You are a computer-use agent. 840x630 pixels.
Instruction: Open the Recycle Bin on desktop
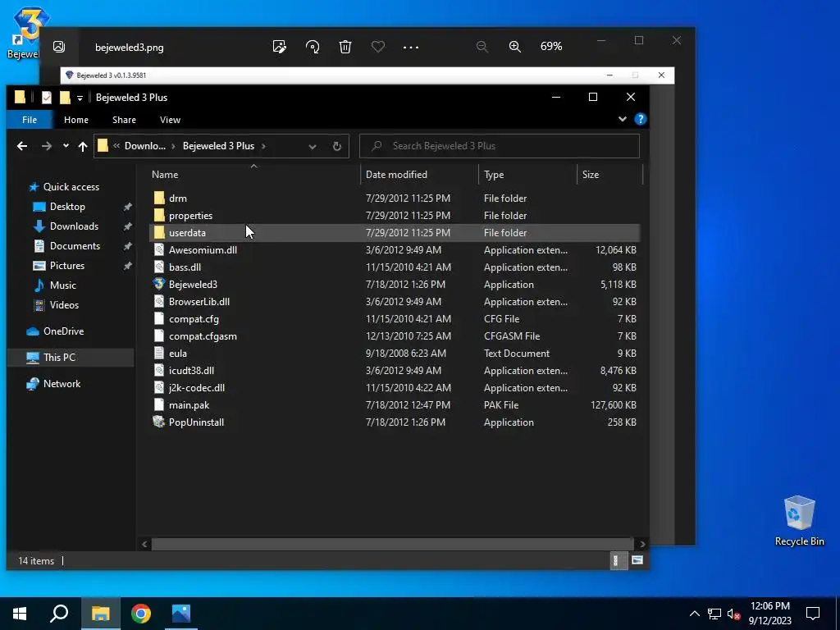799,520
